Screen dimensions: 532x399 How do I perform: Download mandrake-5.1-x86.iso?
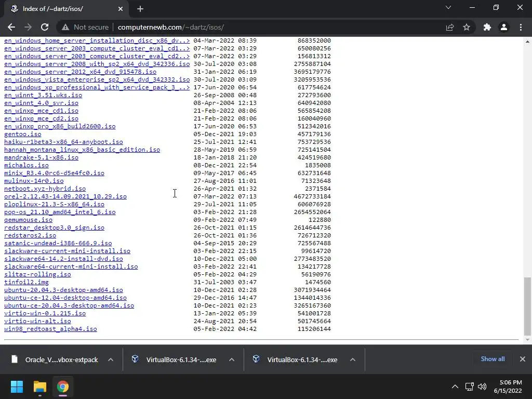tap(41, 157)
